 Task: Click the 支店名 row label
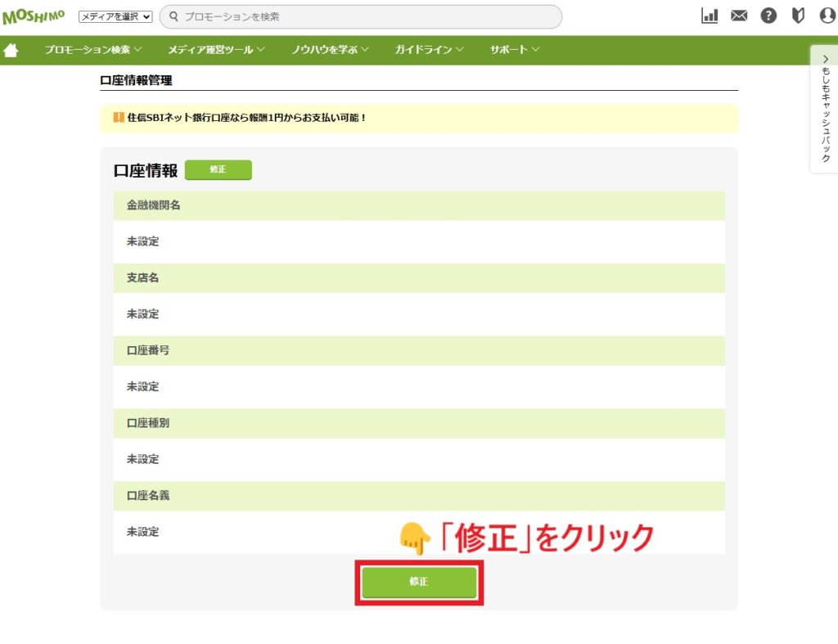(142, 278)
